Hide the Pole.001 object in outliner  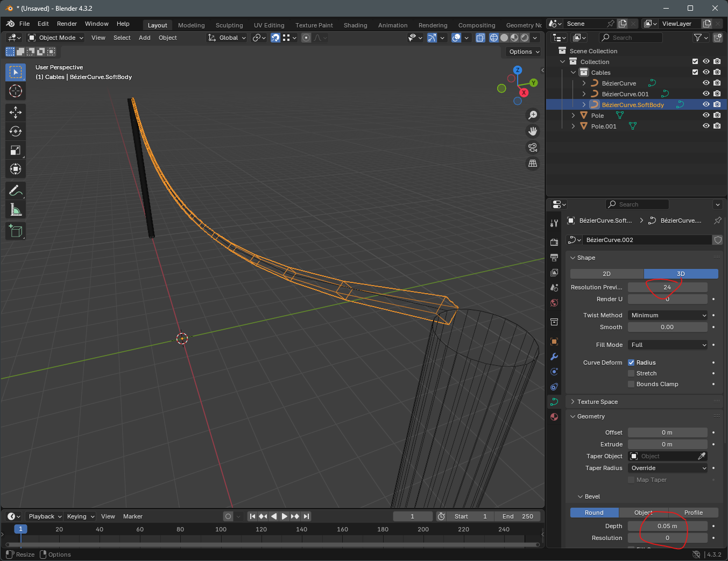tap(706, 126)
